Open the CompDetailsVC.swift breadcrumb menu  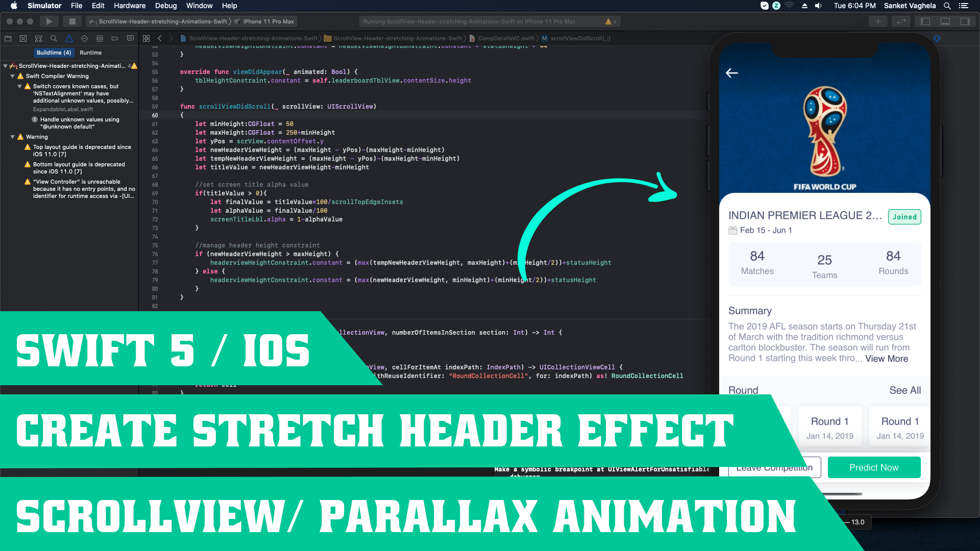coord(502,38)
